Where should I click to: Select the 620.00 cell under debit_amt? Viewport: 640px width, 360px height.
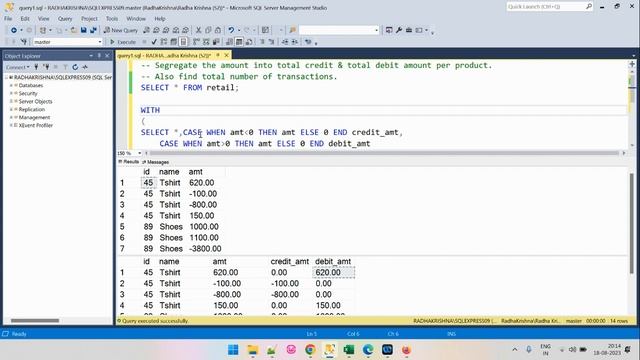click(x=333, y=272)
